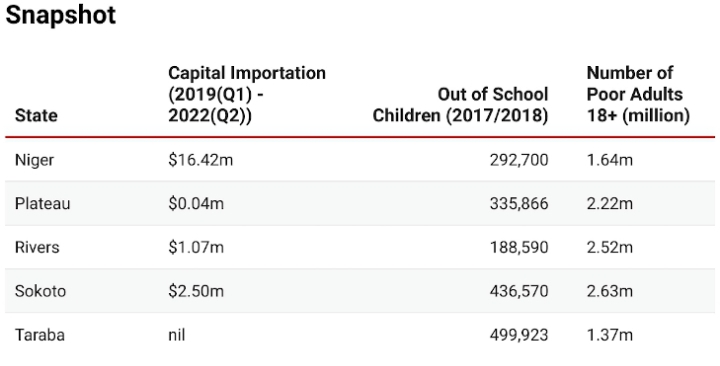Click the Snapshot title

point(61,15)
